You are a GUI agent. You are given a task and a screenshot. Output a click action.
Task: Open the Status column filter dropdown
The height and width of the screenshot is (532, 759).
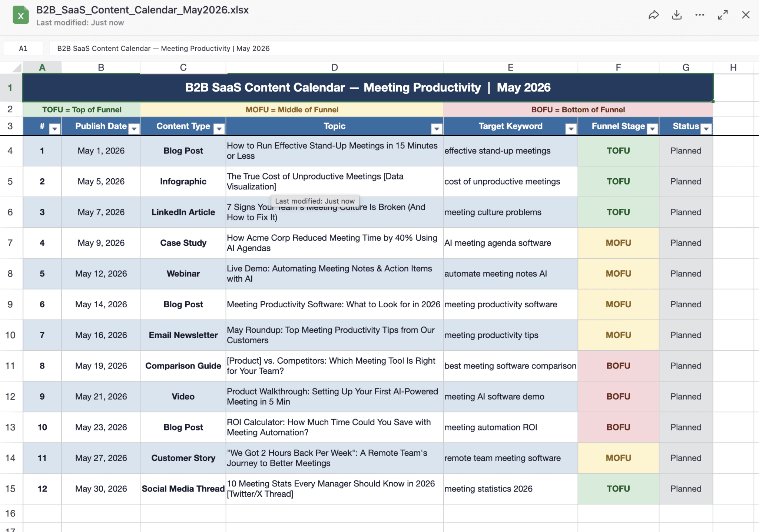pyautogui.click(x=706, y=129)
